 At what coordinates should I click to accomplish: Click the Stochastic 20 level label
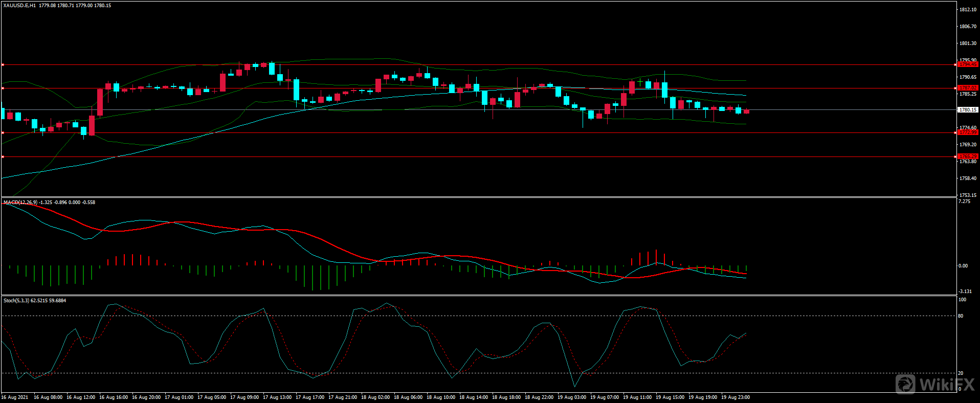point(961,373)
